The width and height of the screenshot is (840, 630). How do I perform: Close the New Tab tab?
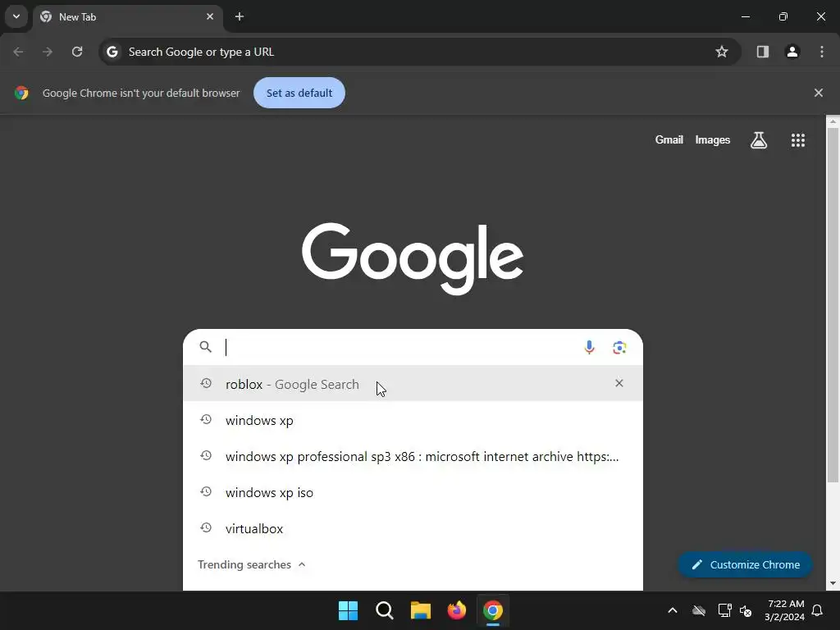[x=210, y=16]
